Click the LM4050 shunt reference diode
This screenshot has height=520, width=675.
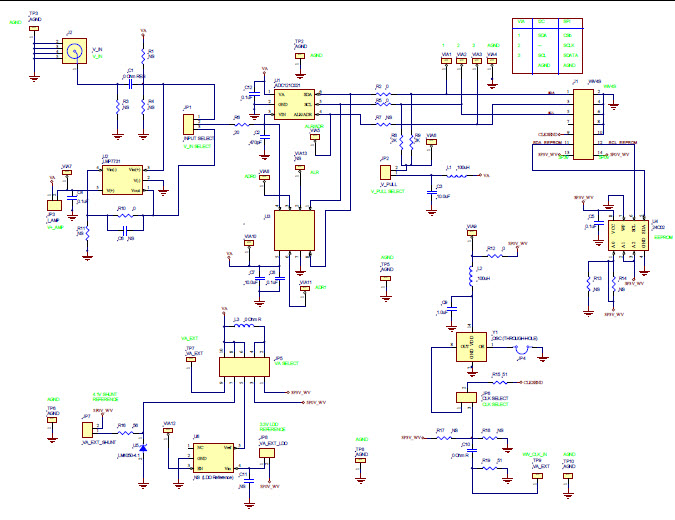click(142, 447)
